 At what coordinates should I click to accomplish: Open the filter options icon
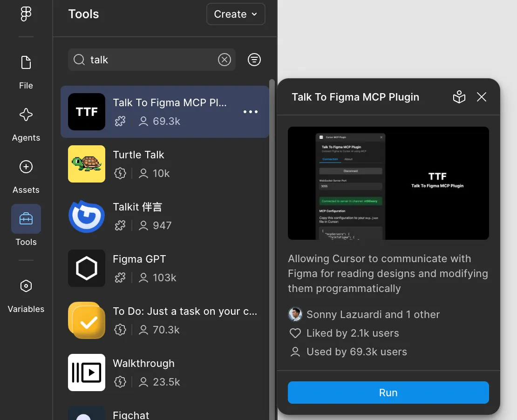click(x=254, y=60)
